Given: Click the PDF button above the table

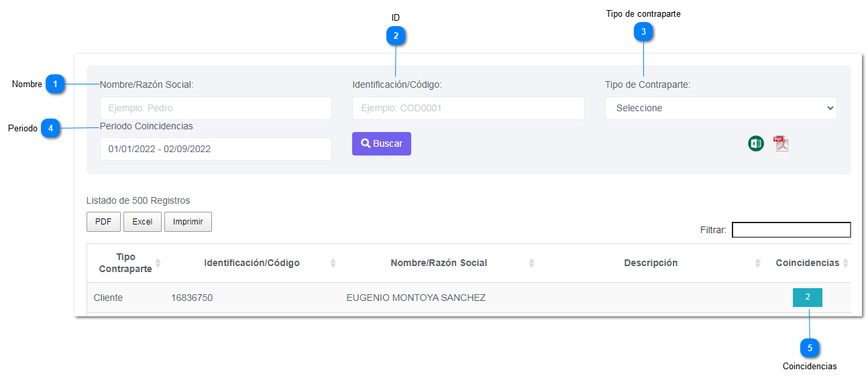Looking at the screenshot, I should click(x=103, y=222).
